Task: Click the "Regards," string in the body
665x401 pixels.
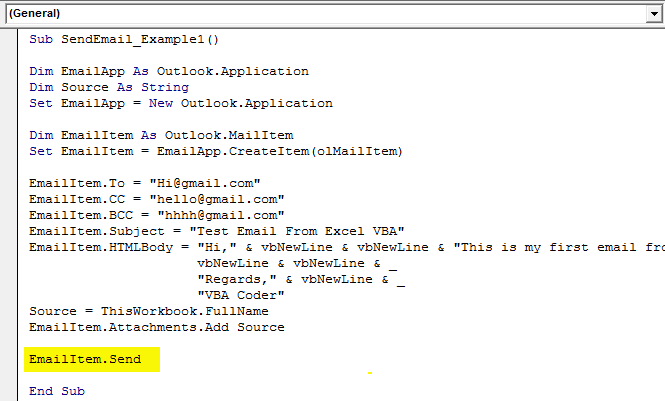Action: tap(238, 279)
